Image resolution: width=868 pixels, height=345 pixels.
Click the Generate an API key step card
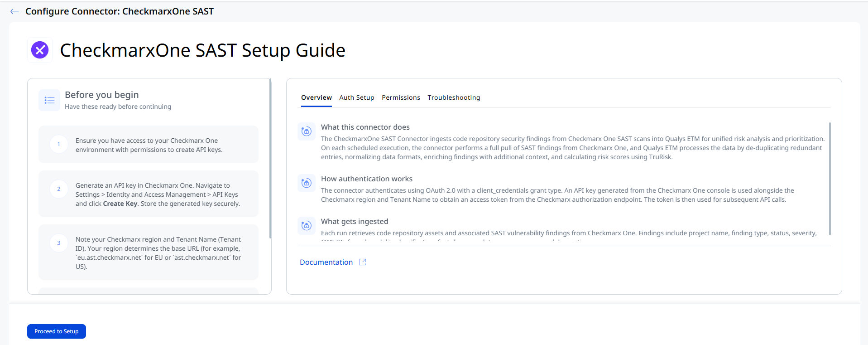149,194
